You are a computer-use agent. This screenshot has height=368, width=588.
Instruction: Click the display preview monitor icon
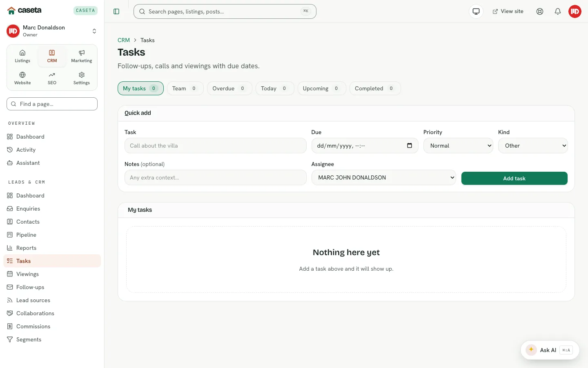coord(476,11)
